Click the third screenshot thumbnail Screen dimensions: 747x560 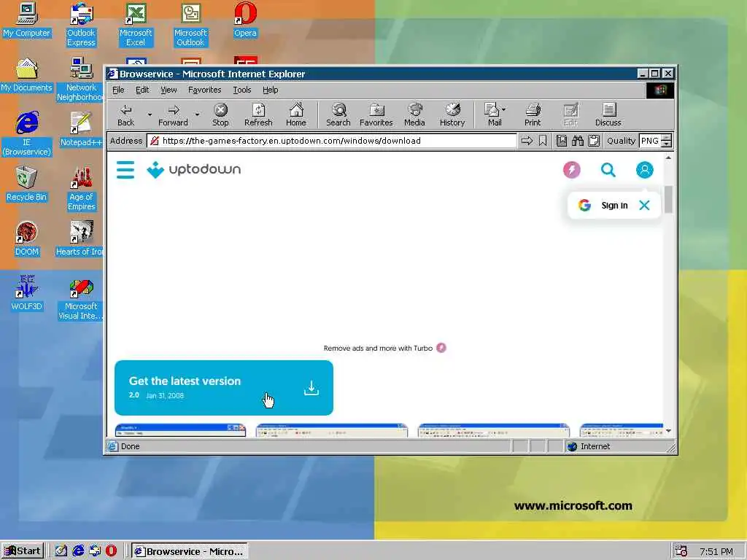(494, 430)
